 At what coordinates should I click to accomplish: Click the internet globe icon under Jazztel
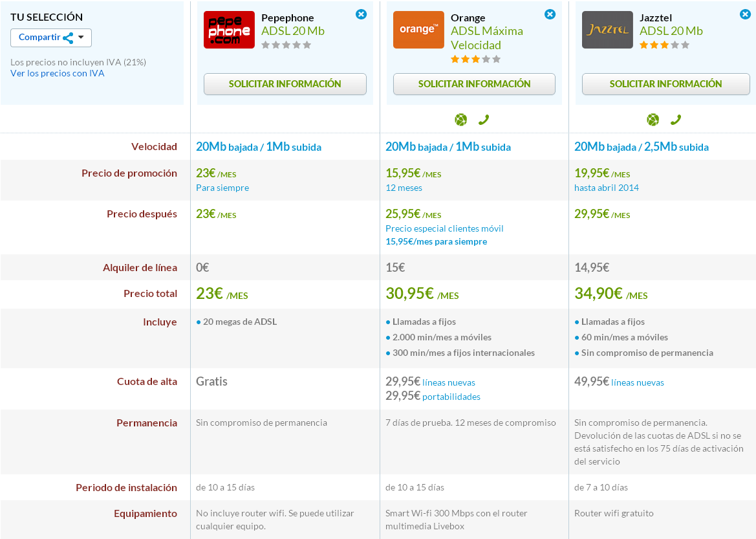653,120
